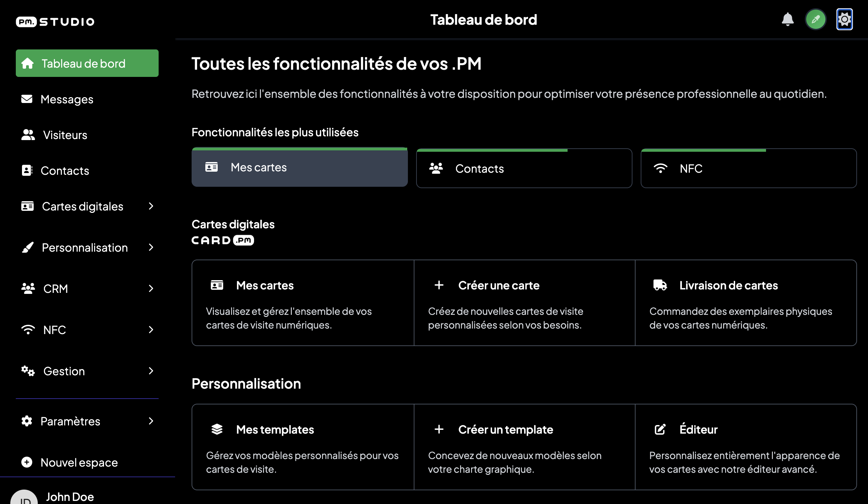This screenshot has width=868, height=504.
Task: Click Nouvel espace plus button
Action: (x=27, y=462)
